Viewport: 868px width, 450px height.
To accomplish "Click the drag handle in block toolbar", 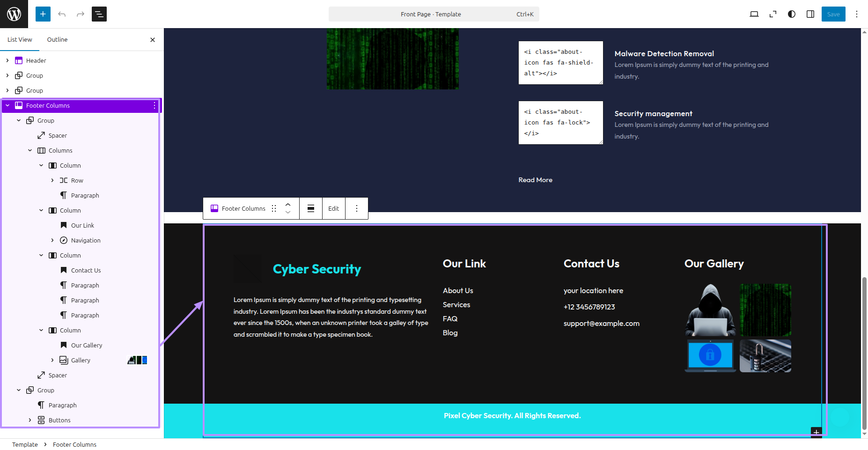I will click(274, 208).
